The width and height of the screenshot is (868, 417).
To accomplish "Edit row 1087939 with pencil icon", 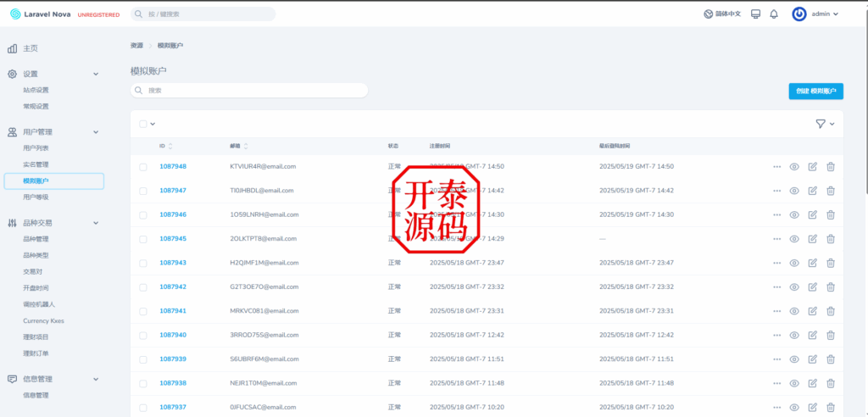I will [x=813, y=359].
